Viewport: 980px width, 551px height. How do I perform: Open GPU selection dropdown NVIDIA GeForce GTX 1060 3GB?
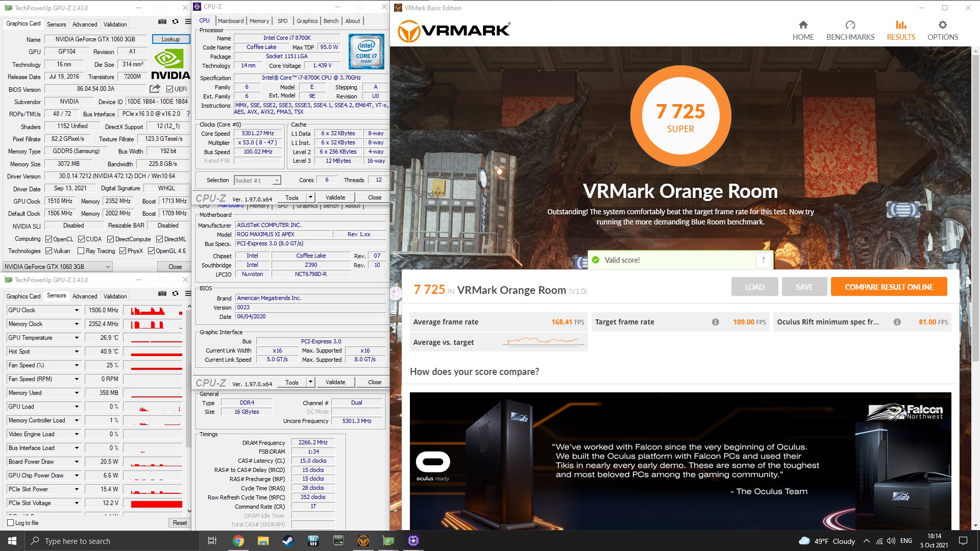coord(57,266)
